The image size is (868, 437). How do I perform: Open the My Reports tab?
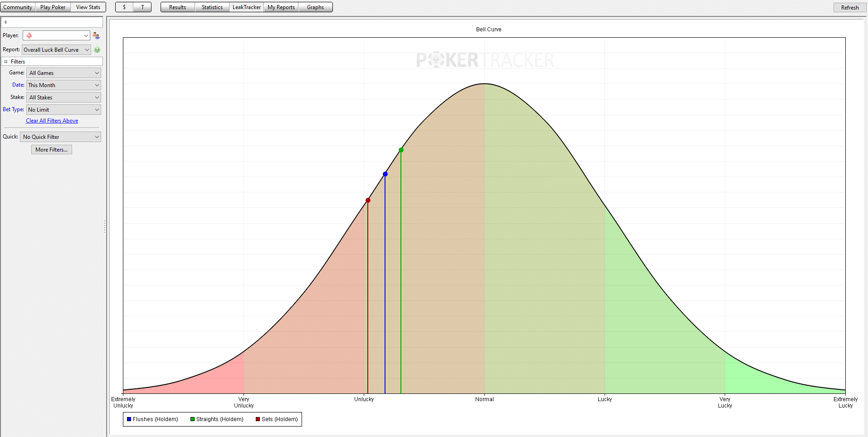(x=281, y=7)
